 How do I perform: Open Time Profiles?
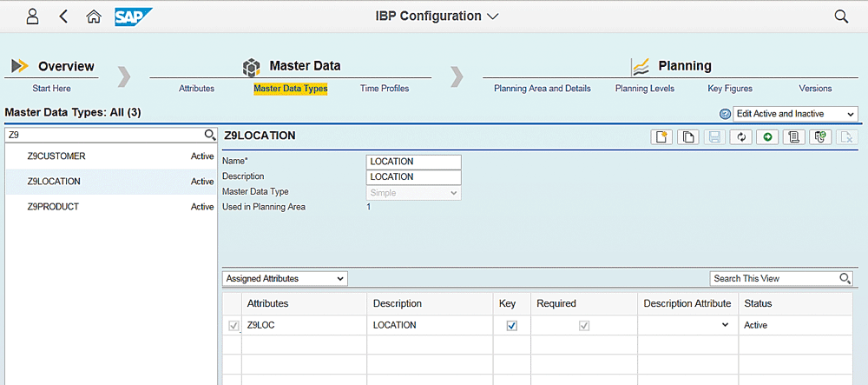coord(385,88)
